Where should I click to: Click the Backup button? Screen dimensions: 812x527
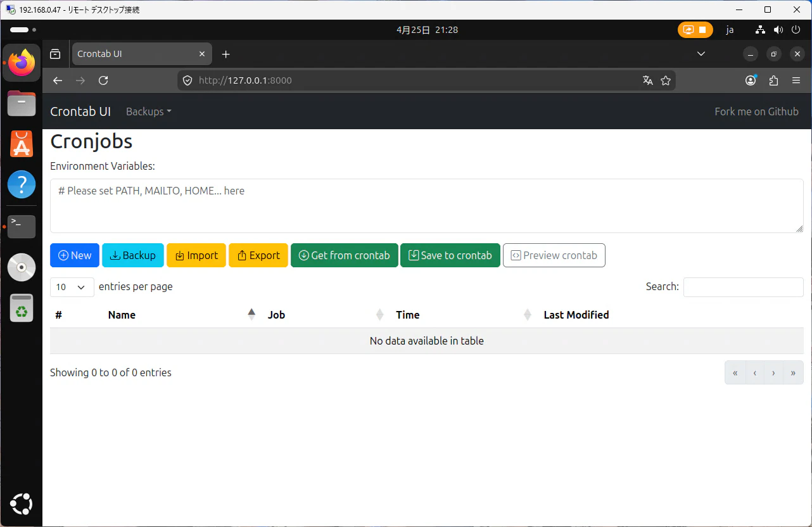tap(133, 255)
